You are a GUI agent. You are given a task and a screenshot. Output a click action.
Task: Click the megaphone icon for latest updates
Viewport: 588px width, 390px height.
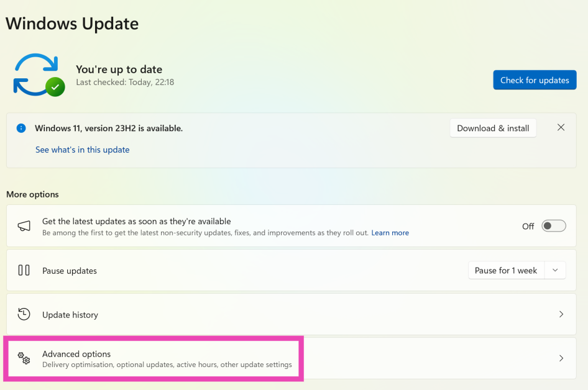24,226
